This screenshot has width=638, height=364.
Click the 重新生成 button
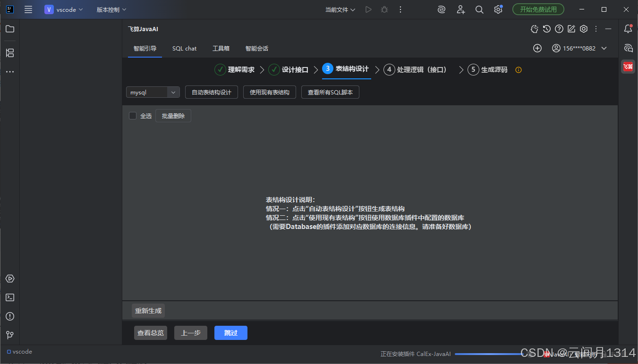[148, 311]
